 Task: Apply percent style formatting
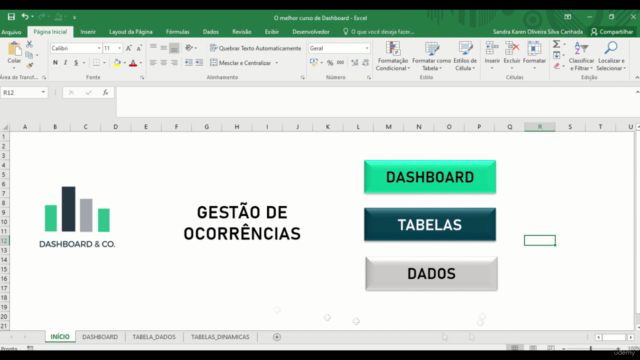[x=330, y=63]
